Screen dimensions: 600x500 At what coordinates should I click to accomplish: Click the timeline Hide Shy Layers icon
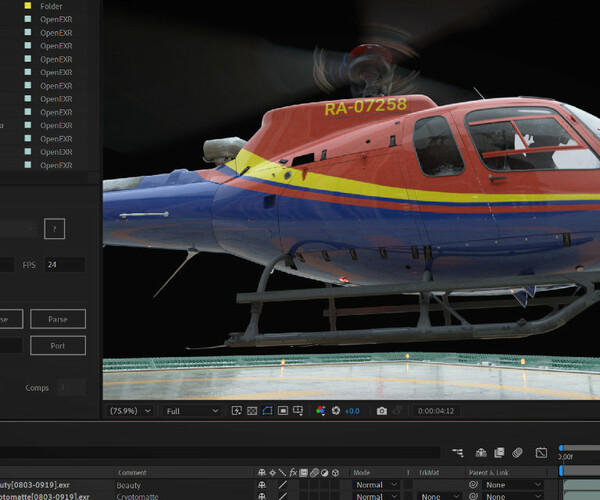click(481, 453)
